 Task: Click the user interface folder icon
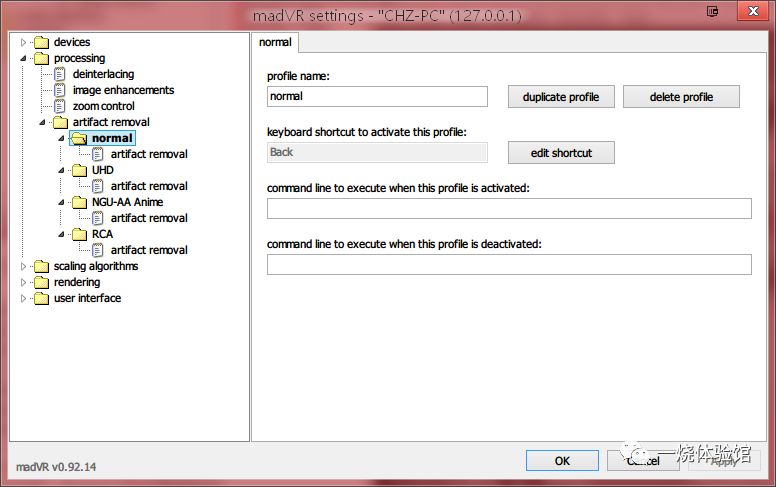coord(41,298)
